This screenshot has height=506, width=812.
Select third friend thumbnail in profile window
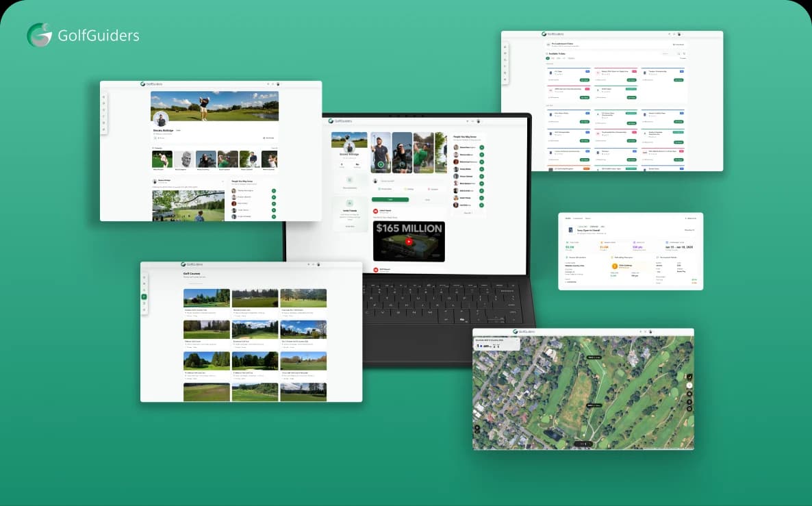point(205,160)
